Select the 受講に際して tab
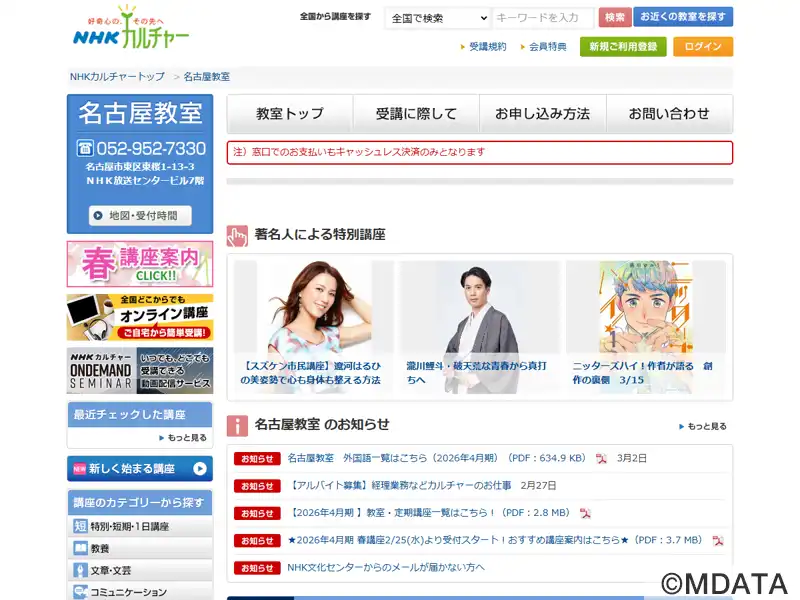The image size is (800, 600). pos(416,114)
